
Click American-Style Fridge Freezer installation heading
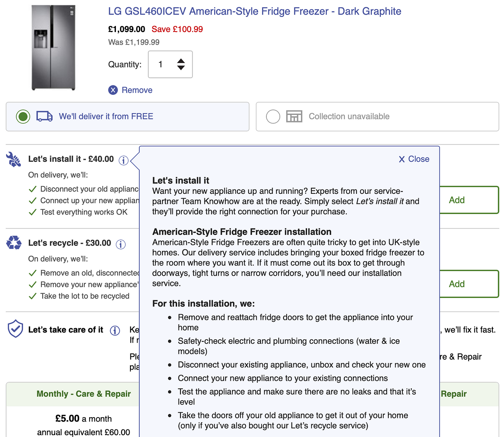tap(242, 232)
